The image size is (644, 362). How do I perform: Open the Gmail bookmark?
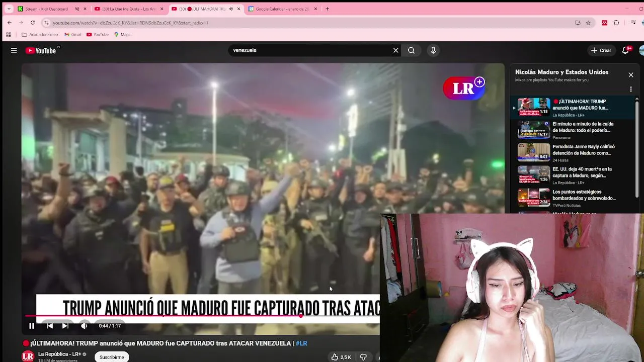tap(73, 35)
